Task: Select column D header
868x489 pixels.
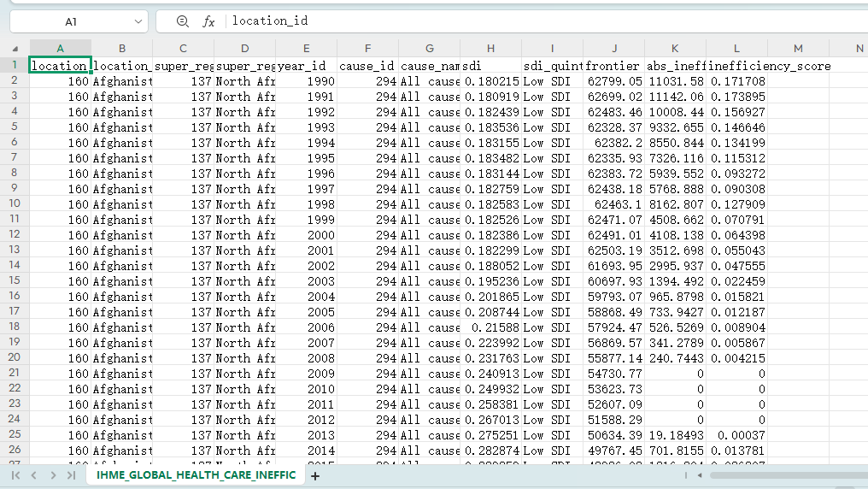Action: 244,49
